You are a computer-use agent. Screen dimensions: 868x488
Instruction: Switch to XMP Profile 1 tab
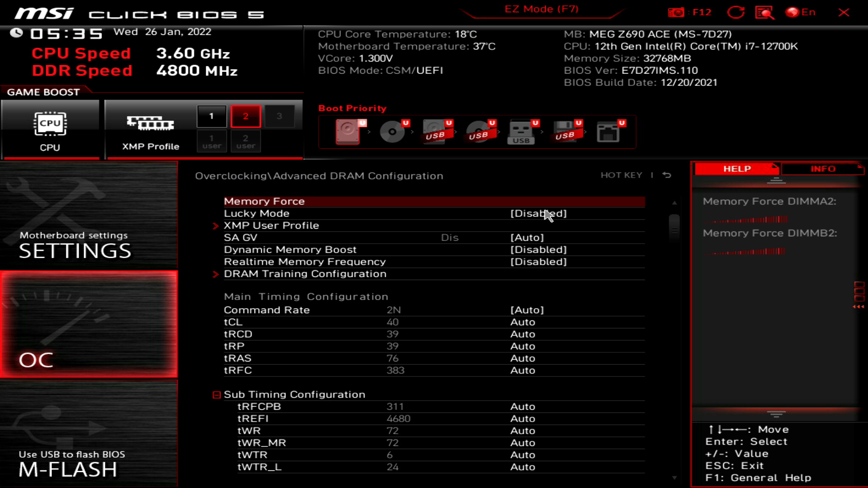212,115
